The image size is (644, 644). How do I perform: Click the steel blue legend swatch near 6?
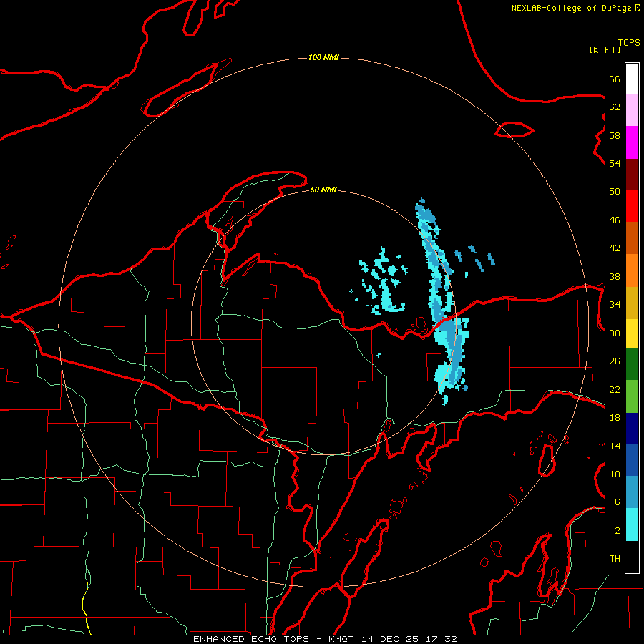tap(632, 492)
